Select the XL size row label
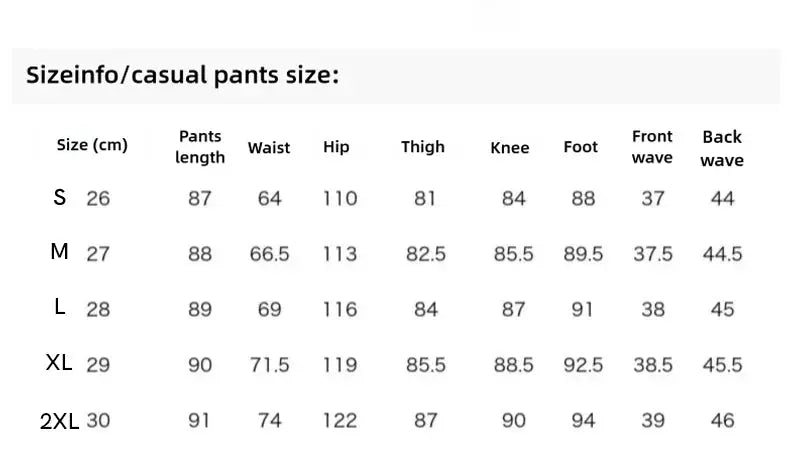Viewport: 790px width, 460px height. pyautogui.click(x=59, y=362)
